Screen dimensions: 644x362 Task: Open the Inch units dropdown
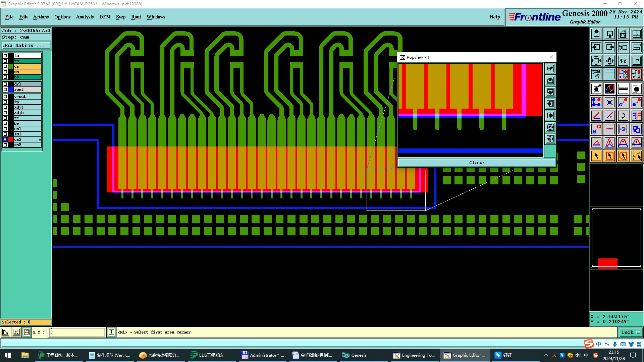pos(631,332)
